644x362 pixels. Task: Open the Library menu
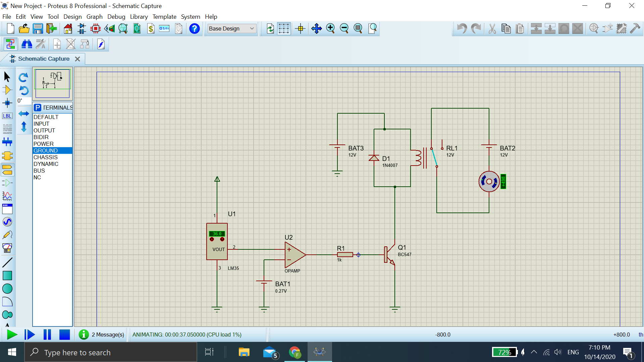(x=139, y=16)
